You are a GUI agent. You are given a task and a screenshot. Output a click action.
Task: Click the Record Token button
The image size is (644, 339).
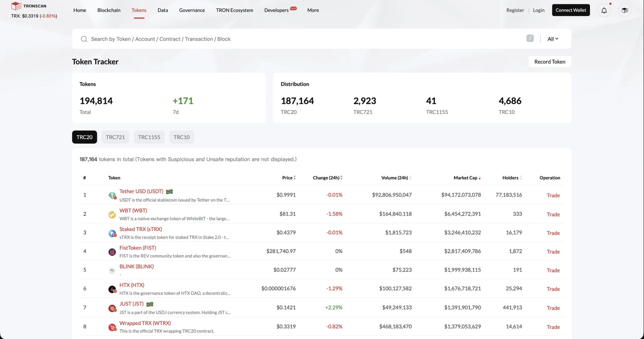(550, 62)
